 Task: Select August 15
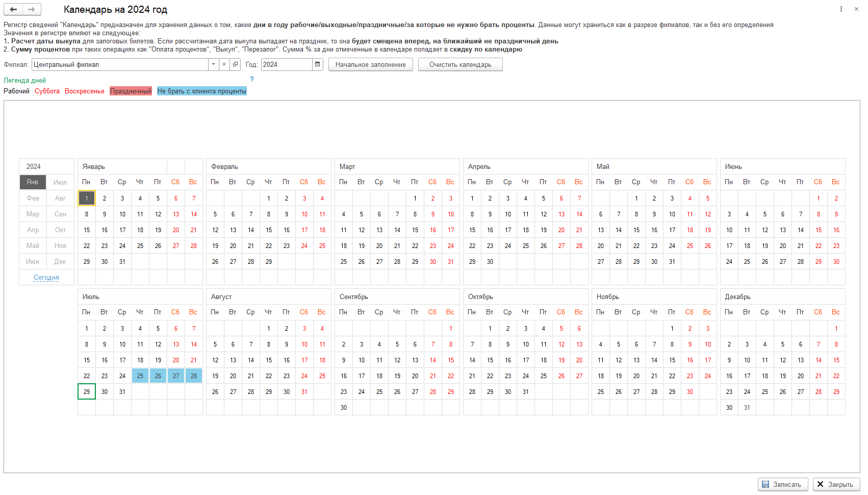pyautogui.click(x=269, y=360)
